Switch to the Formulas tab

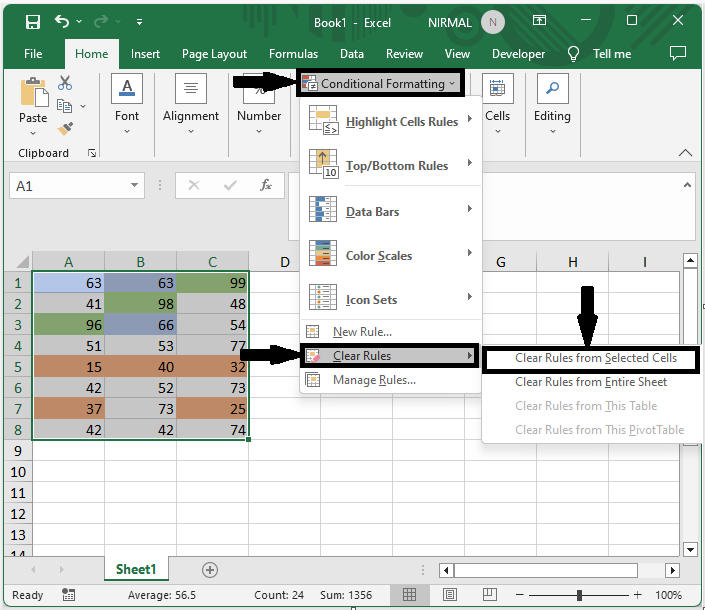coord(294,54)
